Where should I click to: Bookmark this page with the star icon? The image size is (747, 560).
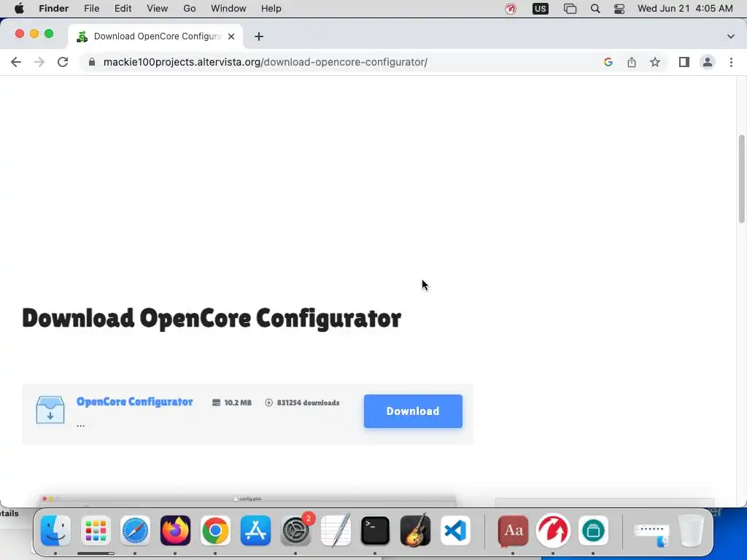655,62
